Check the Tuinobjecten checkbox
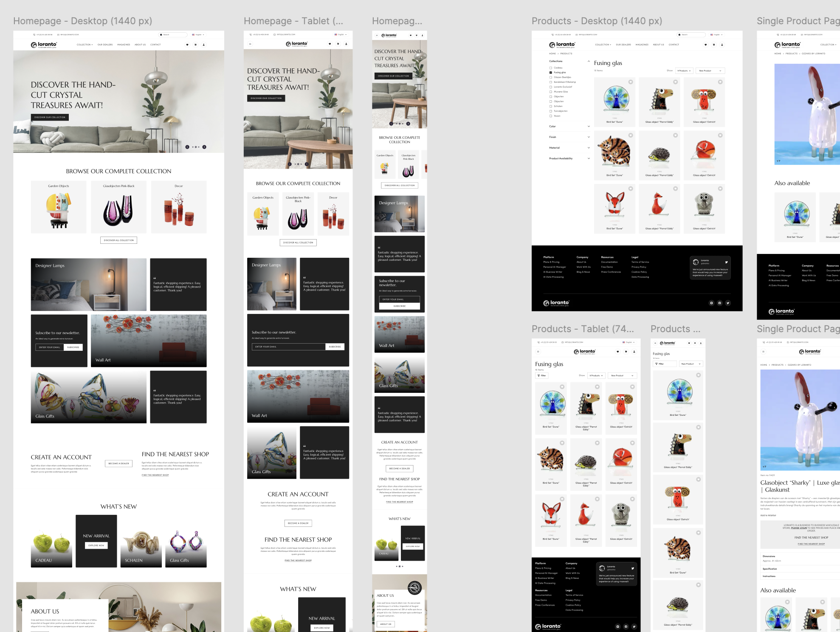The height and width of the screenshot is (632, 840). click(551, 111)
